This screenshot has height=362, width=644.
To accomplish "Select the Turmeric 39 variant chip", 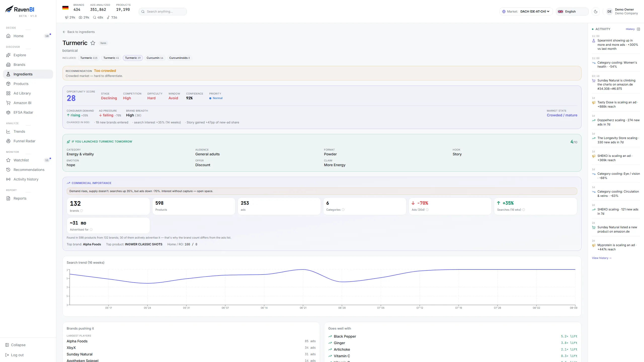I will pos(133,58).
